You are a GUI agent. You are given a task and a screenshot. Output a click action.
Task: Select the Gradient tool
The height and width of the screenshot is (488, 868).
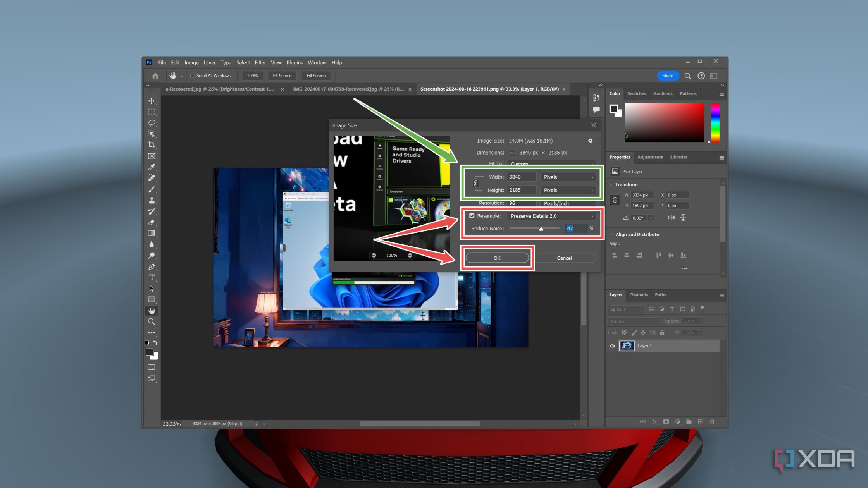pos(152,234)
